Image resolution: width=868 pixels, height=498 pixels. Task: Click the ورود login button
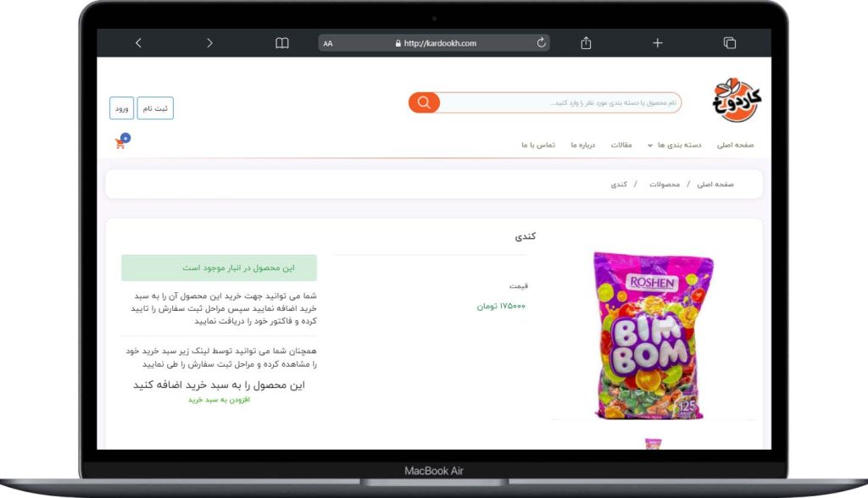point(122,108)
